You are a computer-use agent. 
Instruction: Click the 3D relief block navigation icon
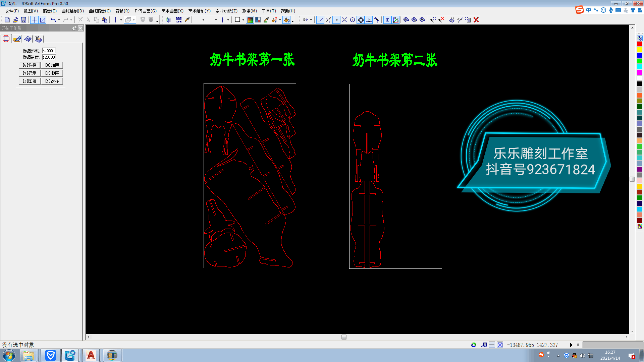tap(28, 39)
